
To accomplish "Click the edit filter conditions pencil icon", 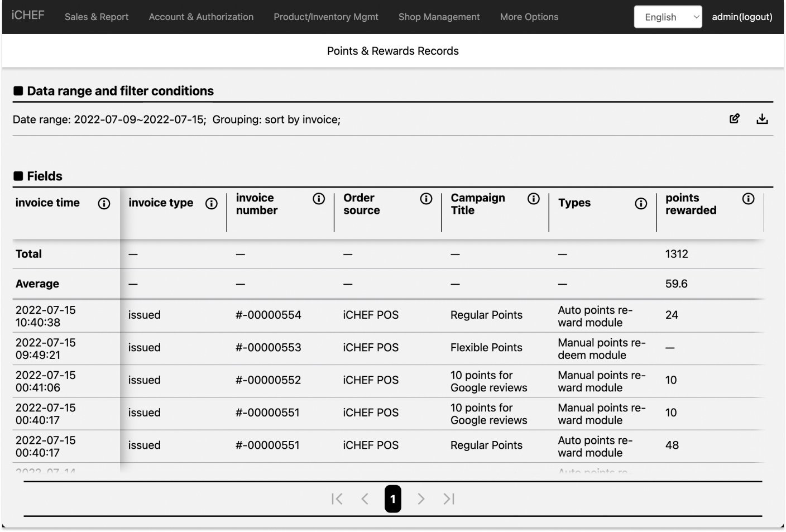I will [735, 118].
